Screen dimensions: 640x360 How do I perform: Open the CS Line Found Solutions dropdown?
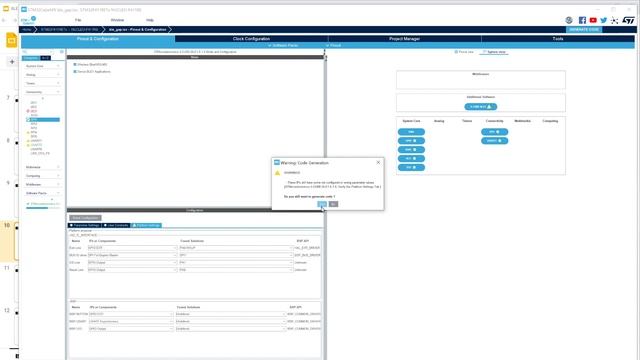tap(236, 262)
